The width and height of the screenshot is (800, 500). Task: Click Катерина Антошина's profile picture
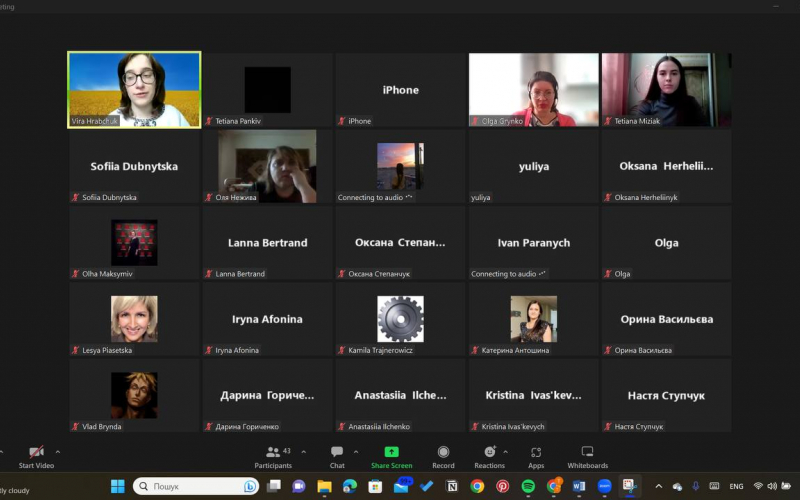click(x=534, y=319)
